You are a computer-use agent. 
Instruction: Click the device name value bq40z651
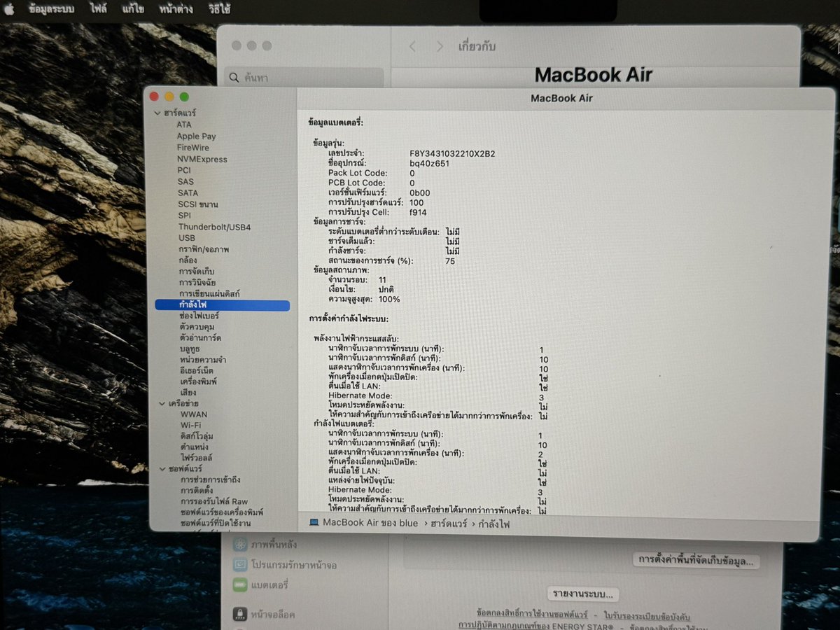430,163
